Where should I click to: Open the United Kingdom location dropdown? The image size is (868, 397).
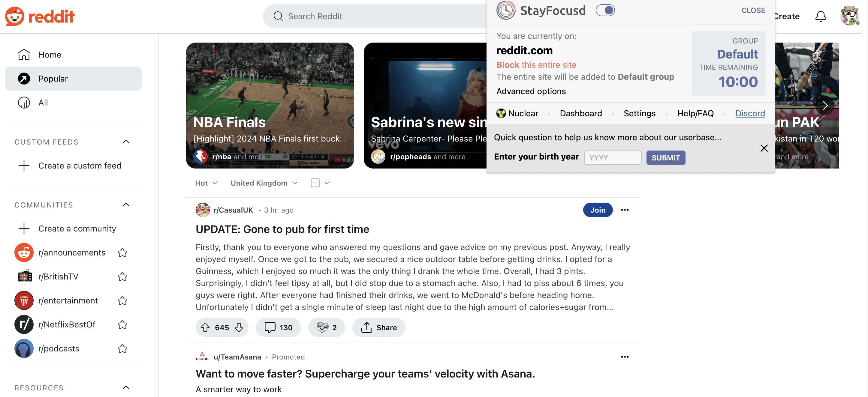[x=264, y=183]
